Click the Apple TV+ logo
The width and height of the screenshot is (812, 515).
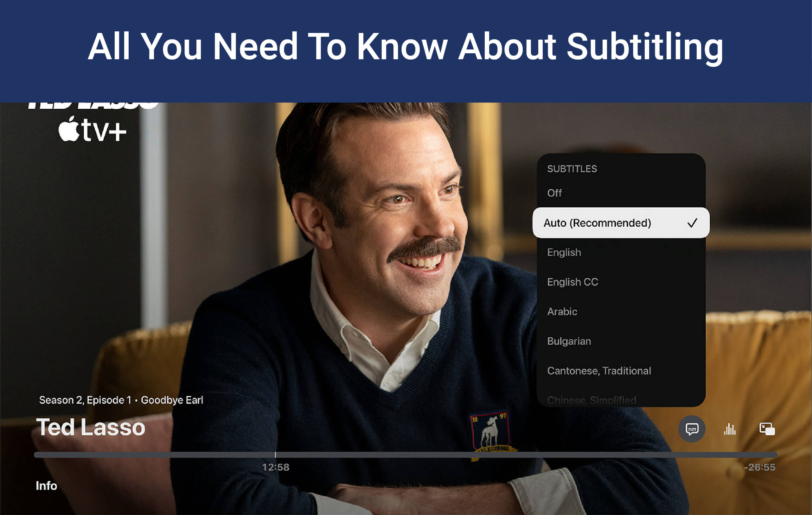[x=92, y=129]
